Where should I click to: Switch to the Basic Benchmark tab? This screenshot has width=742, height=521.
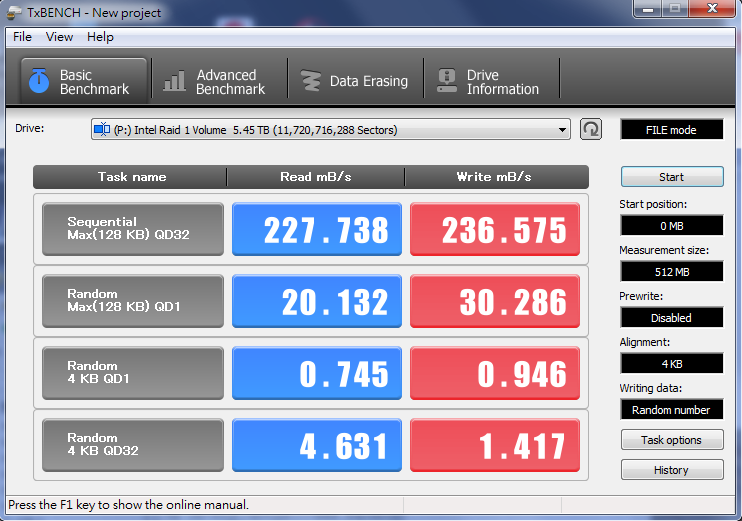[x=84, y=81]
